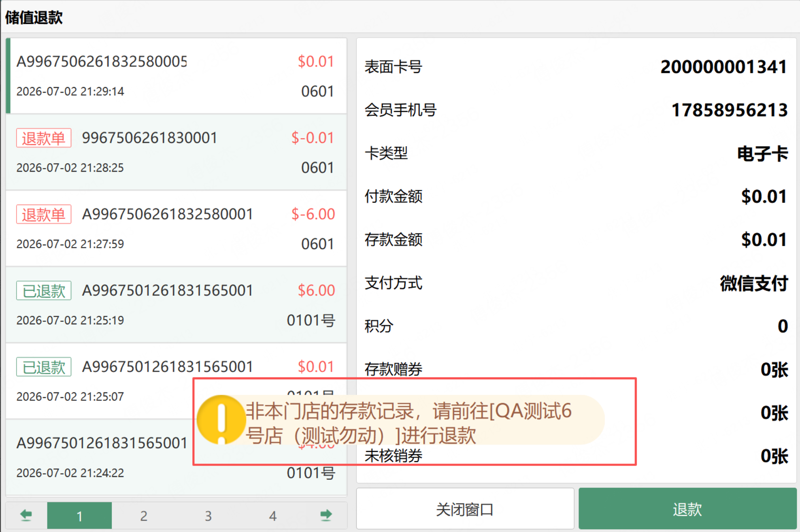Click store code 0101号 on the 21:24:22 record
Image resolution: width=800 pixels, height=532 pixels.
point(311,473)
